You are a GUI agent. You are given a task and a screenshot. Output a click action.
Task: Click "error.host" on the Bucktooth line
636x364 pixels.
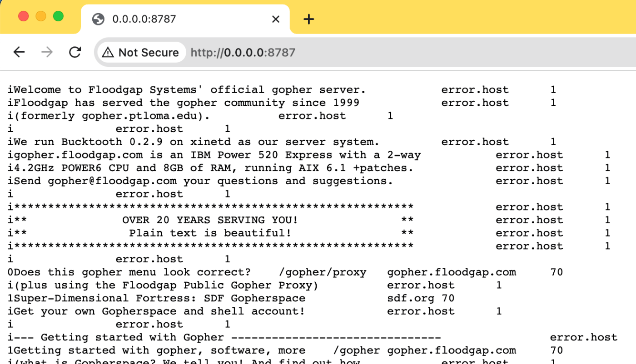[x=475, y=142]
